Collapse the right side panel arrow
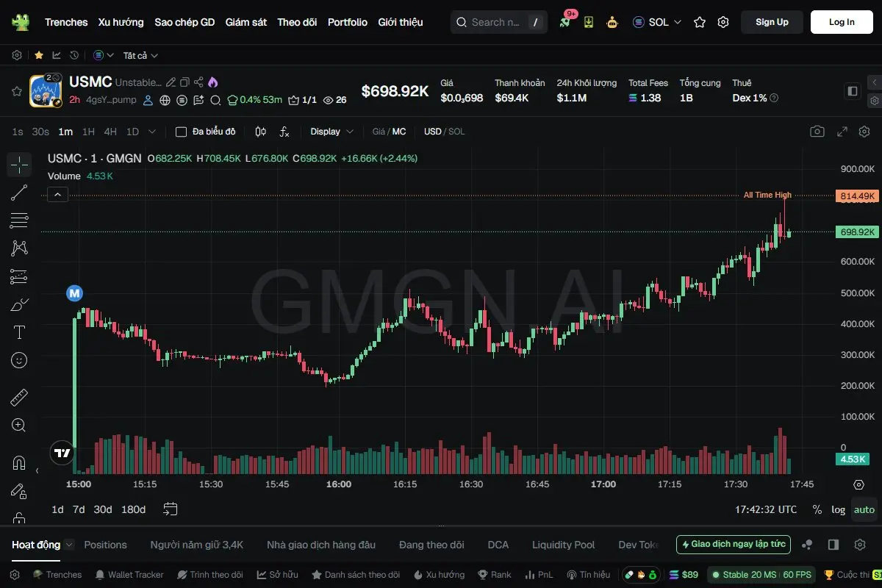882x588 pixels. [x=874, y=82]
